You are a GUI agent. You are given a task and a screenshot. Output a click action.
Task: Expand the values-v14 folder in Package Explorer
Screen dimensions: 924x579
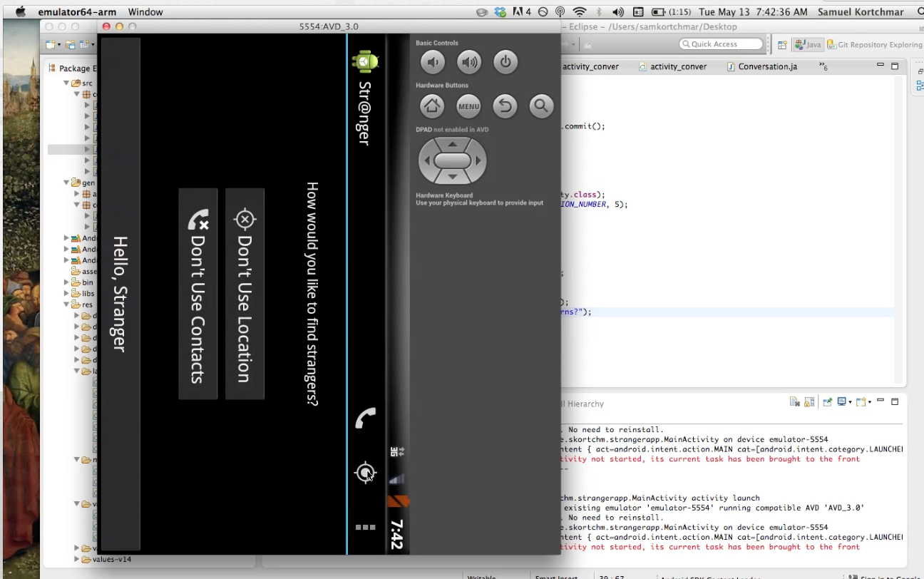pyautogui.click(x=77, y=560)
